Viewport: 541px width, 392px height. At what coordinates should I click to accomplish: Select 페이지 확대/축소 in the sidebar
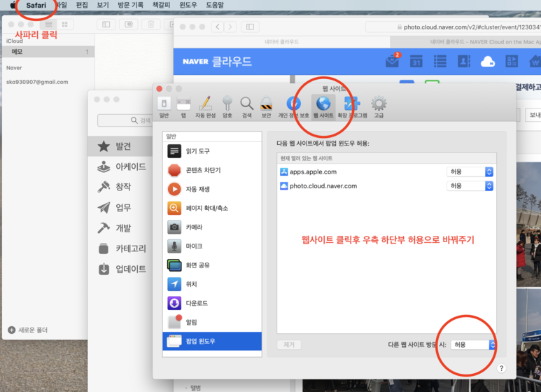coord(212,208)
